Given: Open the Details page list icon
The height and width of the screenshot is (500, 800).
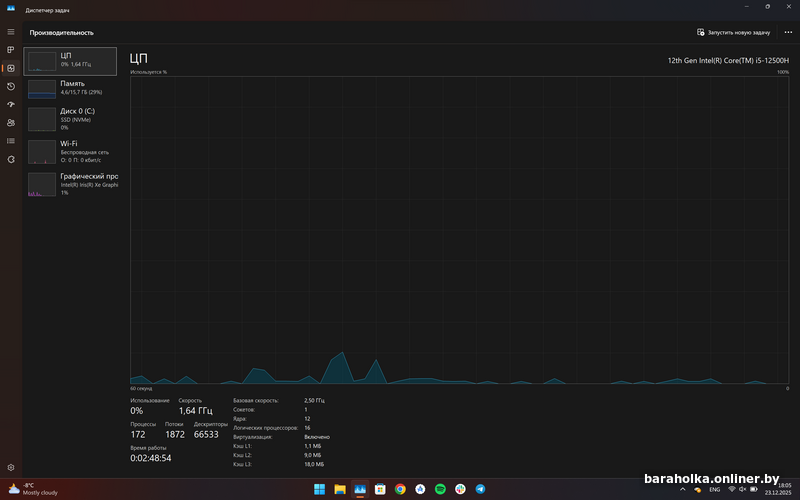Looking at the screenshot, I should click(11, 141).
